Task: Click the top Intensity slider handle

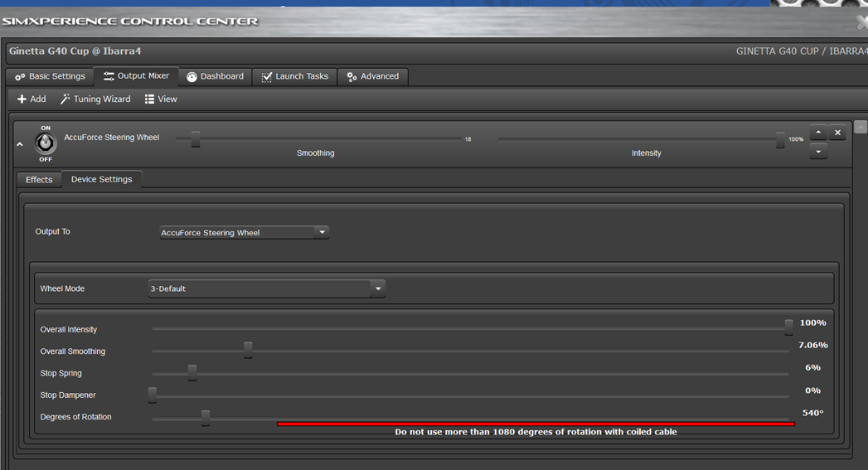Action: click(x=780, y=139)
